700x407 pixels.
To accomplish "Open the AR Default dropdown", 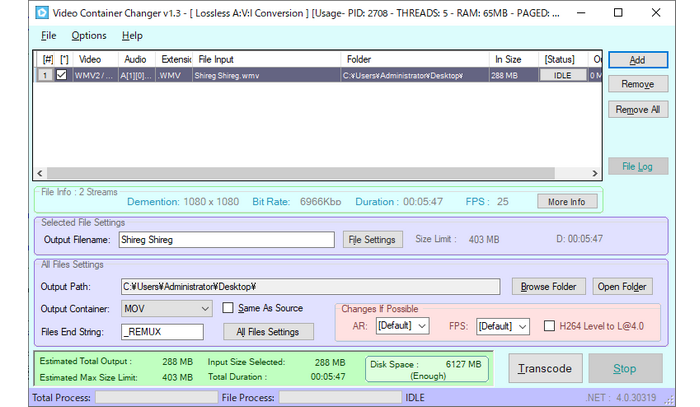I will (402, 326).
